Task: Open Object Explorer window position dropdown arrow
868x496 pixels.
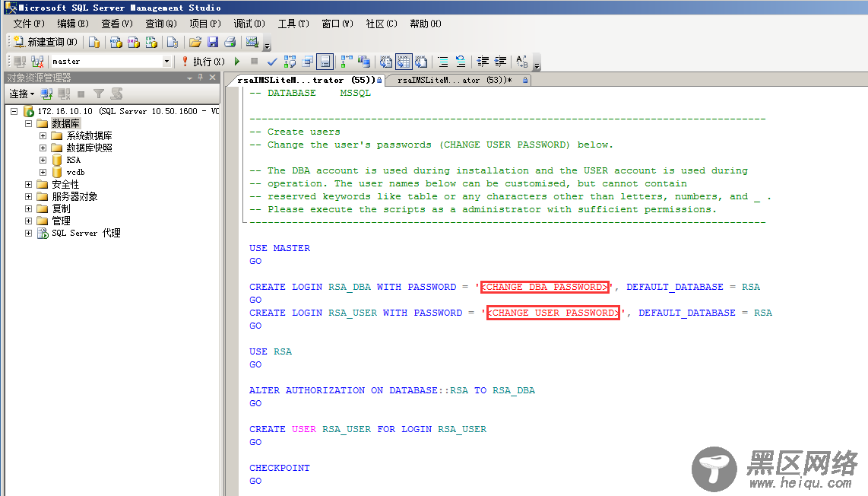Action: [190, 78]
